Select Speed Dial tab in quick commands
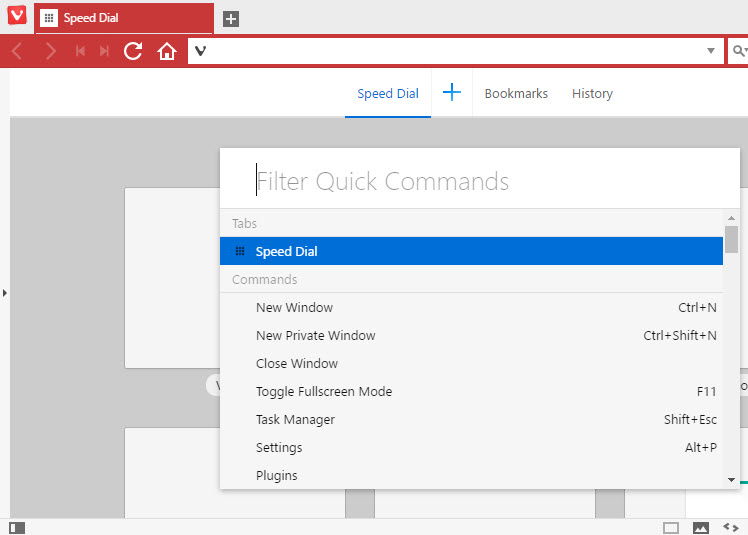The height and width of the screenshot is (535, 748). (x=471, y=251)
